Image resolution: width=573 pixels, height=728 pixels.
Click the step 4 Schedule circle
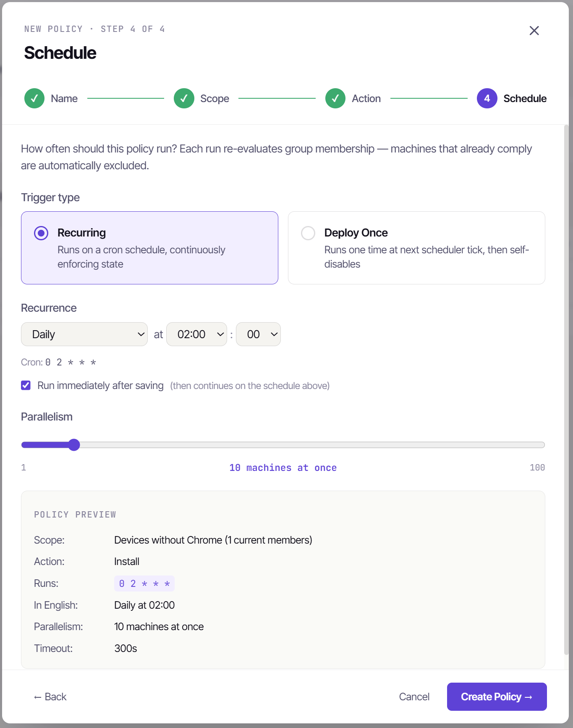(487, 99)
